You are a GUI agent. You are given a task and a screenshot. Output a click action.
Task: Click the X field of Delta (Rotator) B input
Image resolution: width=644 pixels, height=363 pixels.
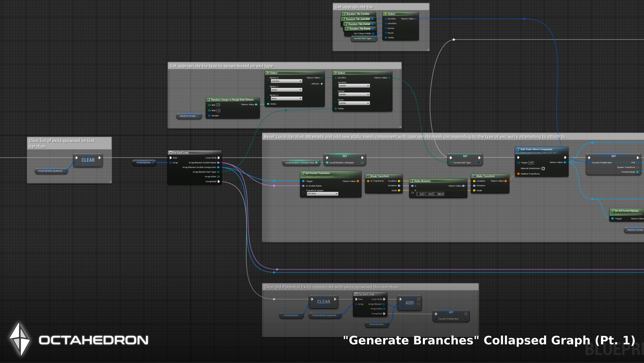coord(420,194)
